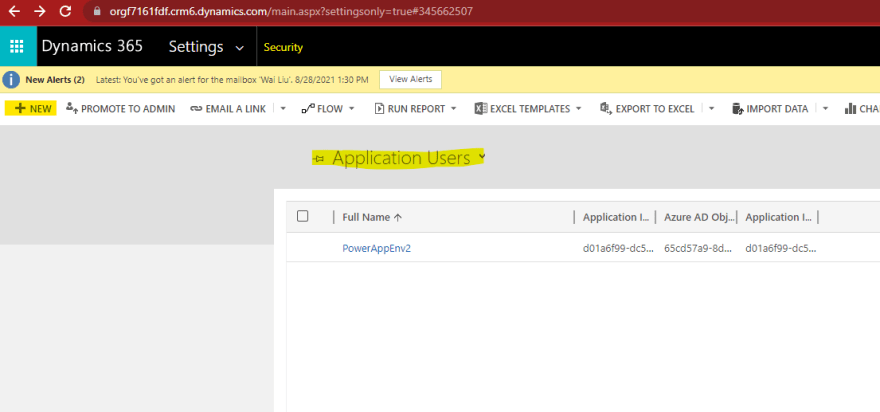Click PROMOTE TO ADMIN command
The width and height of the screenshot is (880, 412).
tap(121, 109)
